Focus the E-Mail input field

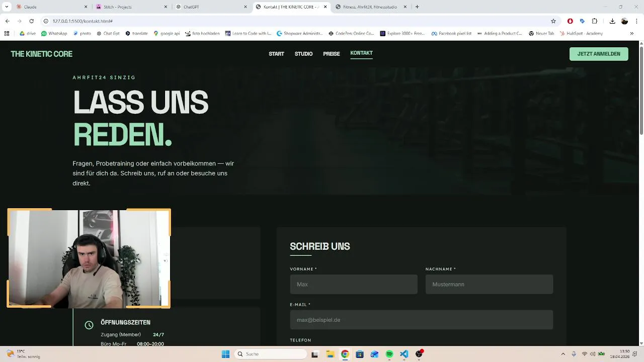[421, 320]
